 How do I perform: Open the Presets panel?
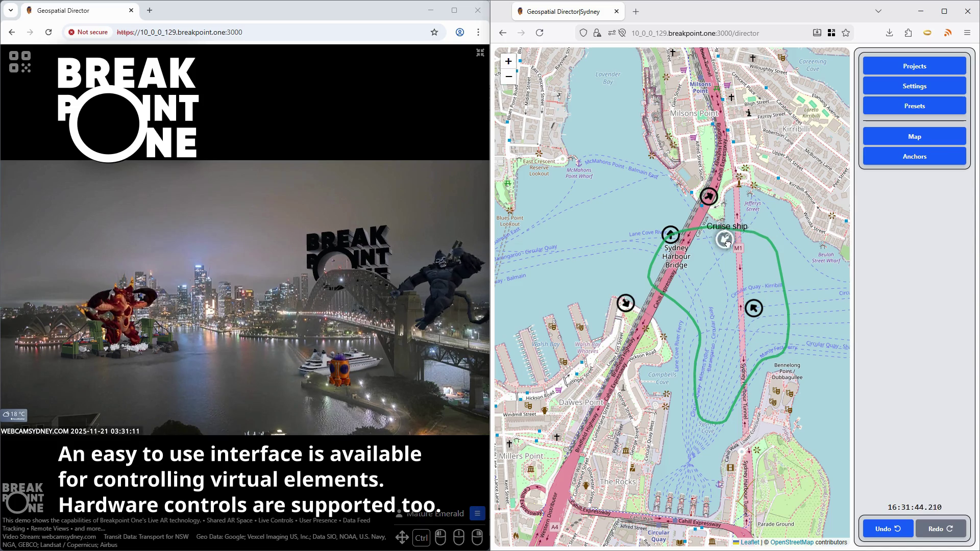[914, 106]
